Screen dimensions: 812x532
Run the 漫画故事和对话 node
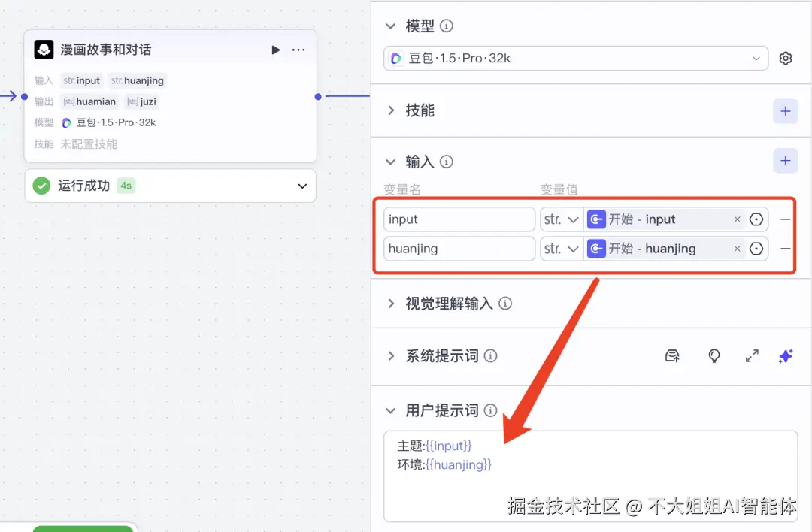click(x=277, y=49)
